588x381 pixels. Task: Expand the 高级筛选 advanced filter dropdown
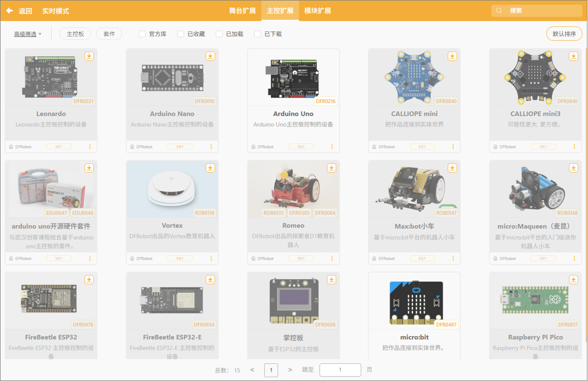pos(27,34)
